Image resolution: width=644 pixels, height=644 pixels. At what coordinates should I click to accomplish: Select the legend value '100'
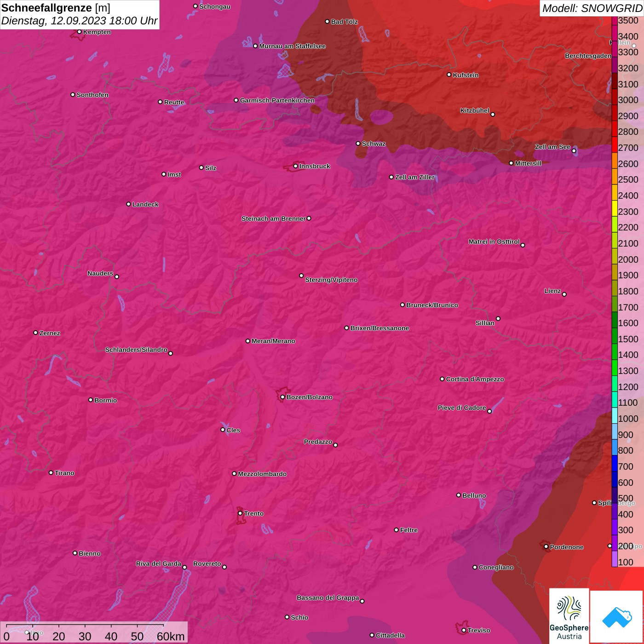[626, 563]
